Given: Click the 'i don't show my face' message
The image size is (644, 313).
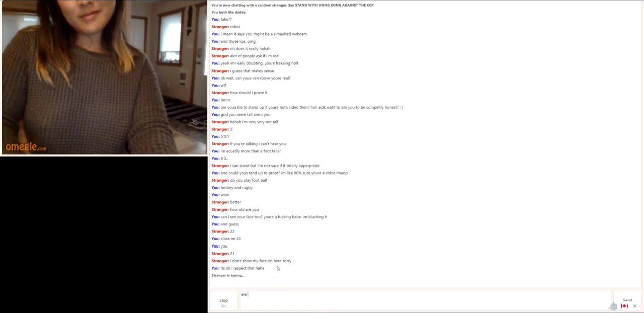Looking at the screenshot, I should 252,261.
